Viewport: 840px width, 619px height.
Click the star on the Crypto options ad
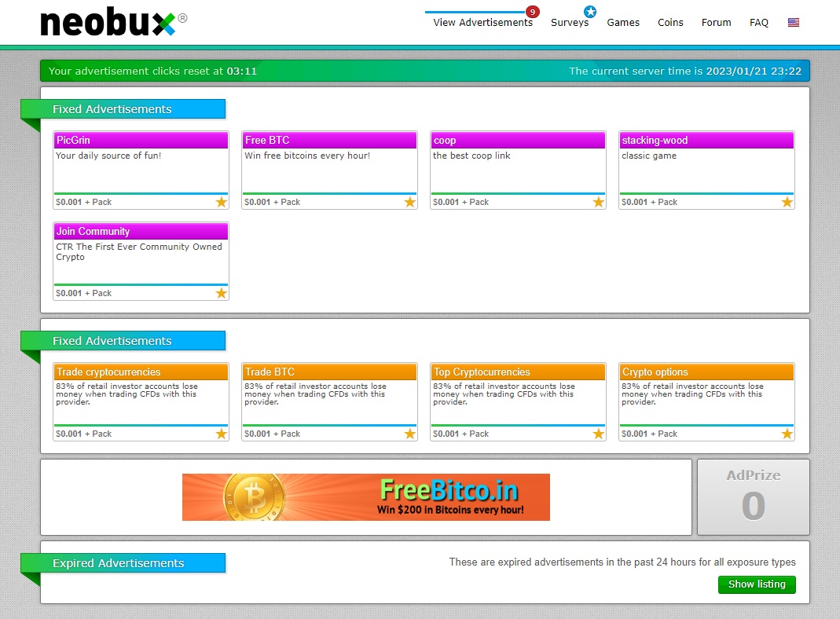coord(787,434)
